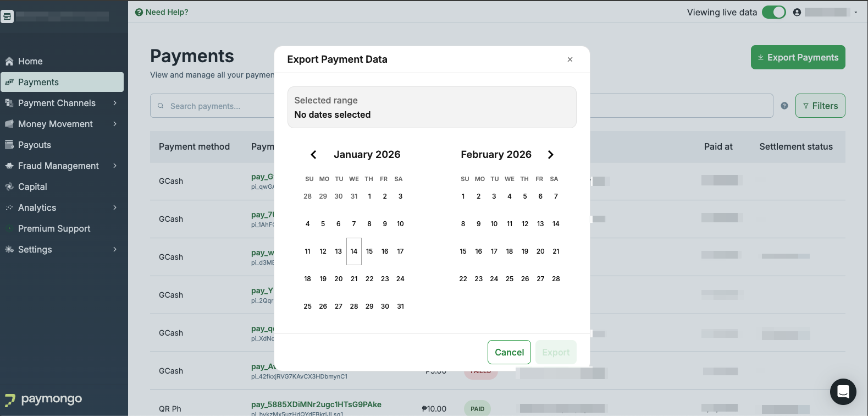Click the January 2026 month heading
The height and width of the screenshot is (416, 868).
[367, 155]
